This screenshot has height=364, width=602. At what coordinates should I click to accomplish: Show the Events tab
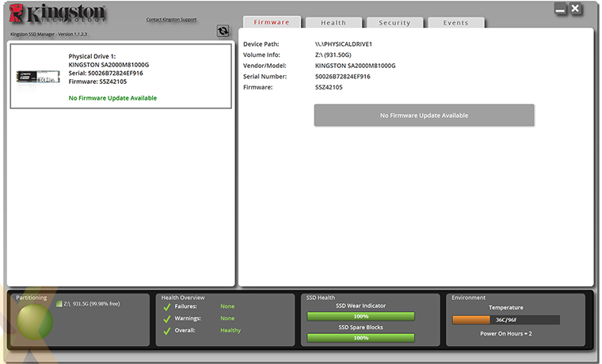tap(455, 23)
